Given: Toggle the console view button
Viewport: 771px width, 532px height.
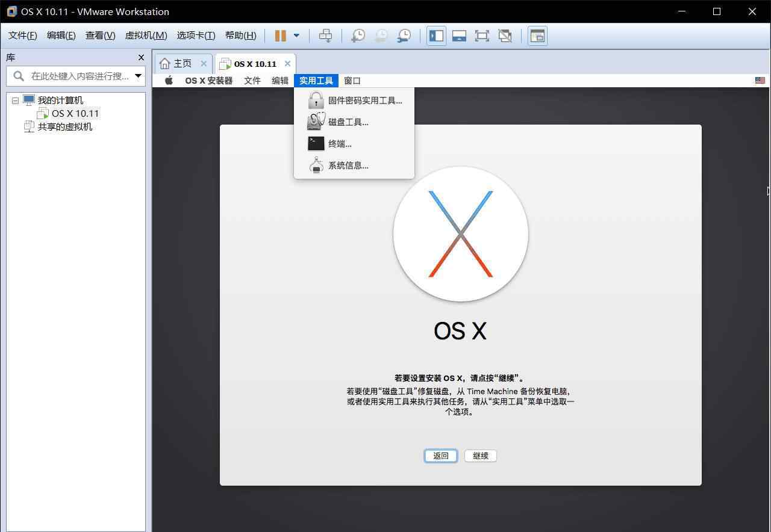Looking at the screenshot, I should tap(537, 36).
